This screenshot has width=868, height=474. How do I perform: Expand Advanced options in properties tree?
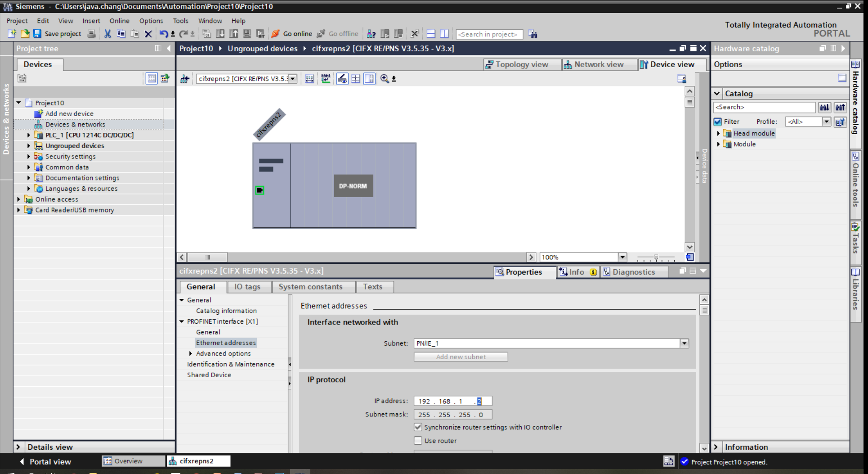pos(191,353)
